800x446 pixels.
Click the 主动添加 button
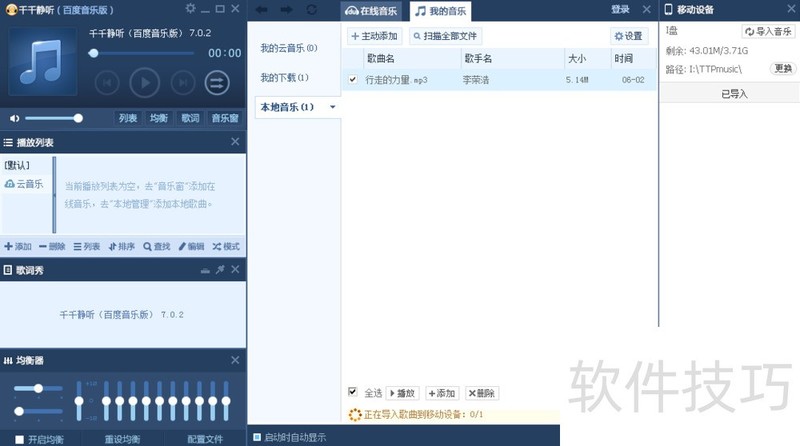point(374,36)
